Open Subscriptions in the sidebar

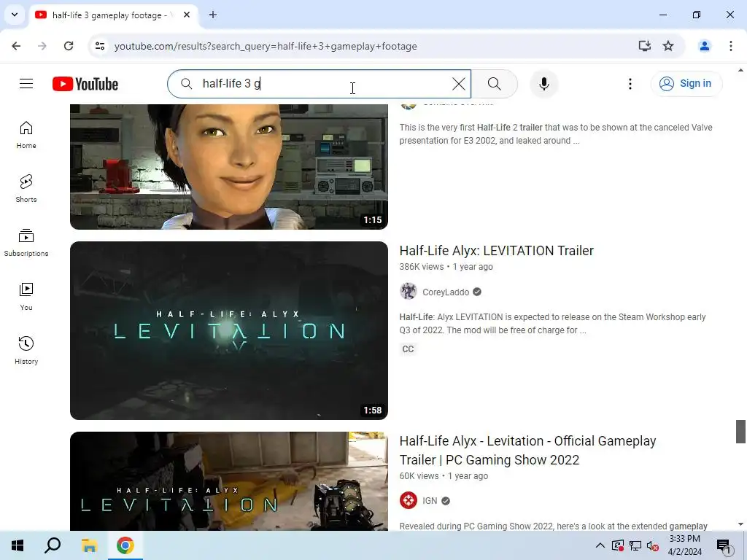click(26, 243)
